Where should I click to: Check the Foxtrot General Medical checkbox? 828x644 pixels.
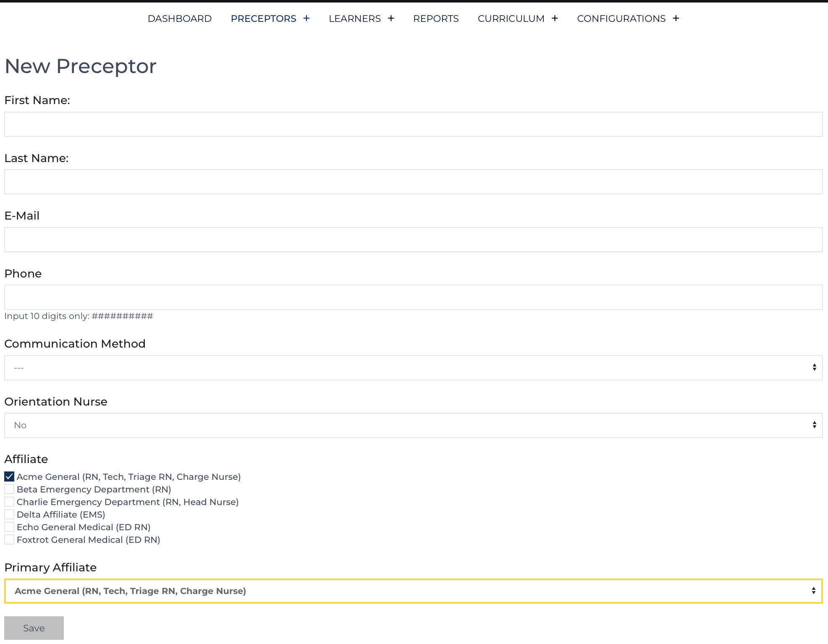click(x=9, y=539)
